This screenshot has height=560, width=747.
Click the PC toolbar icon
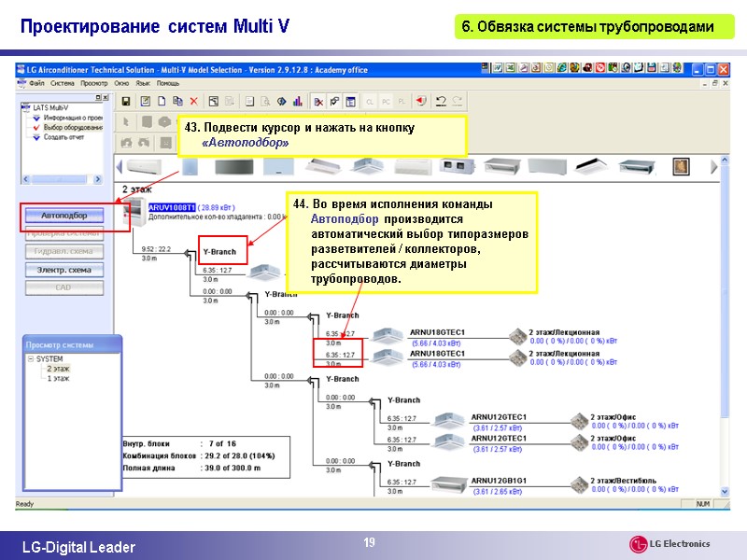point(386,102)
